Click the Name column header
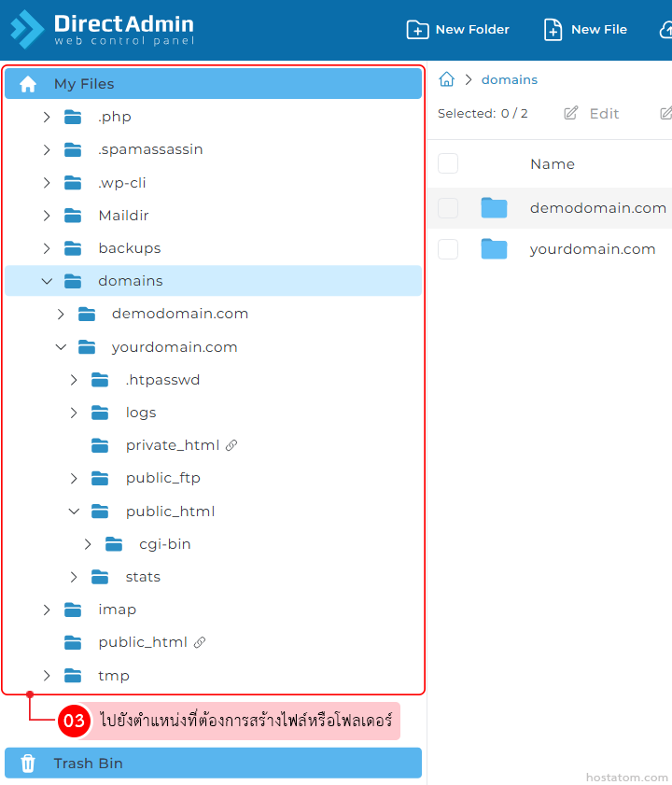The width and height of the screenshot is (672, 785). click(x=553, y=164)
